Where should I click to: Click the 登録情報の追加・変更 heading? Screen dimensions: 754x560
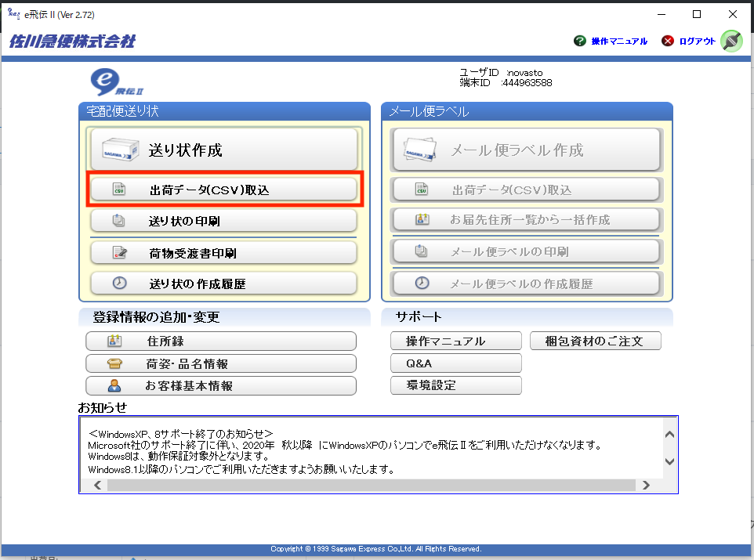(x=156, y=316)
